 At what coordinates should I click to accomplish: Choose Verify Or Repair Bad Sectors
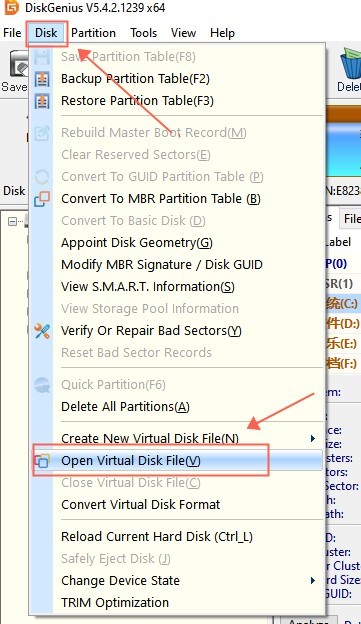(x=151, y=331)
